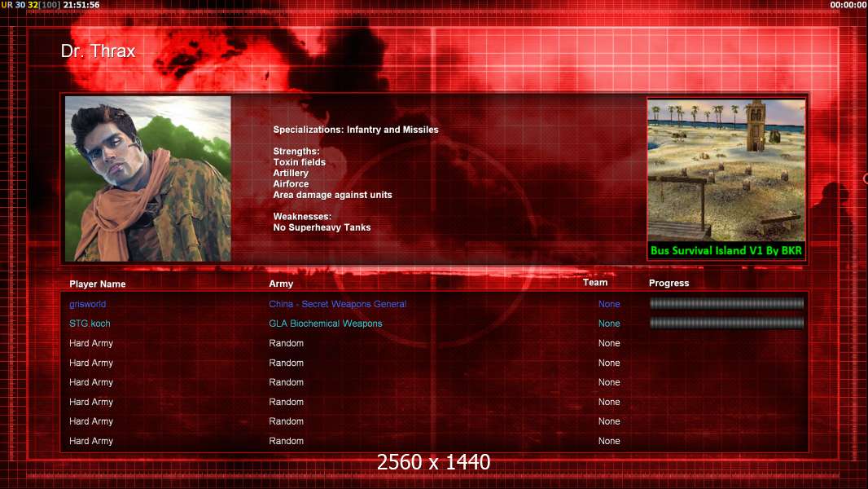Click "GLA Biochemical Weapons" army
868x489 pixels.
(x=326, y=324)
